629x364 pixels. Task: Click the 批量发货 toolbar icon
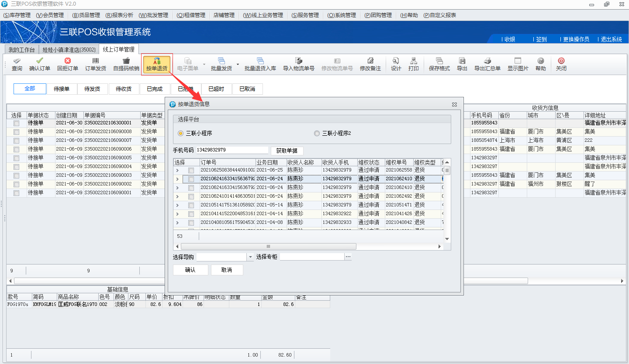221,64
